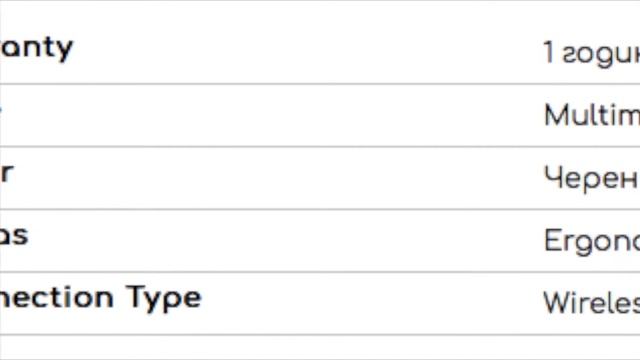Click the row label ending in 'as'
This screenshot has width=640, height=360.
14,236
